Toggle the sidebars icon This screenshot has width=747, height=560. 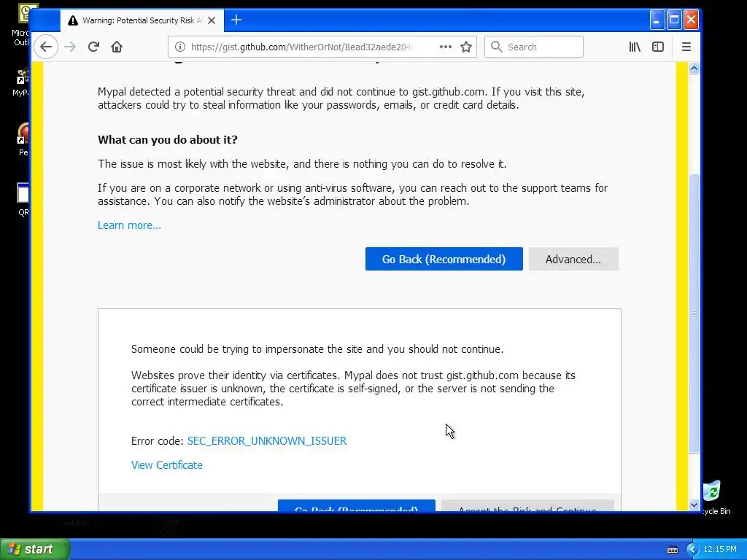(x=658, y=47)
